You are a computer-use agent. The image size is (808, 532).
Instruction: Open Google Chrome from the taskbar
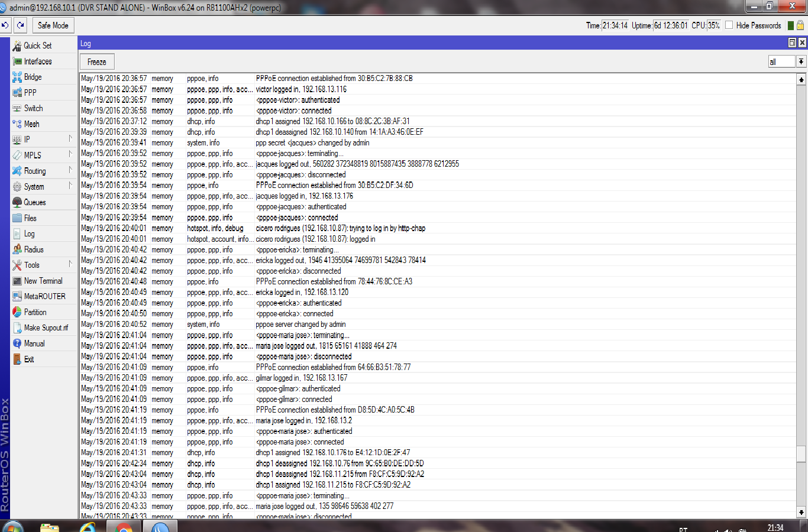tap(124, 527)
